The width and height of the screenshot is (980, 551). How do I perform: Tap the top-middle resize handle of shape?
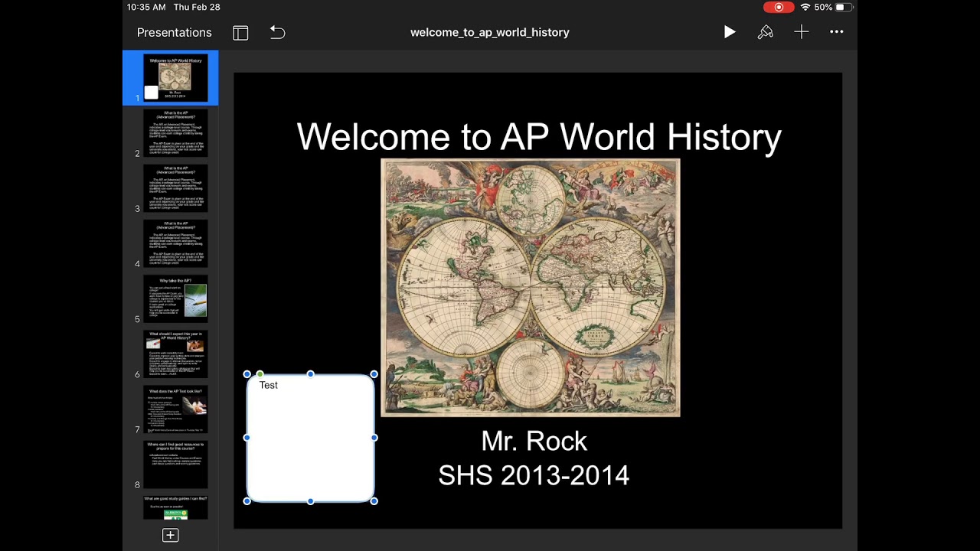310,374
